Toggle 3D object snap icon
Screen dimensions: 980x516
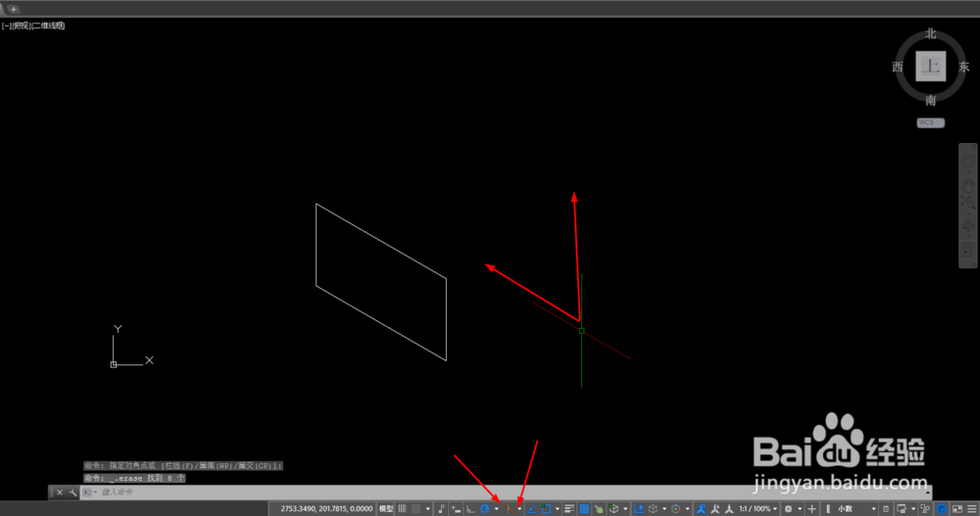[613, 508]
